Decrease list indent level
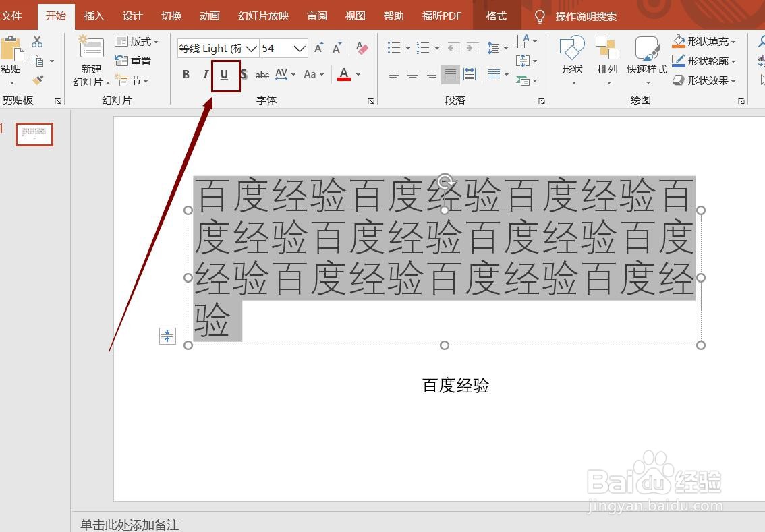This screenshot has height=532, width=765. (x=454, y=48)
